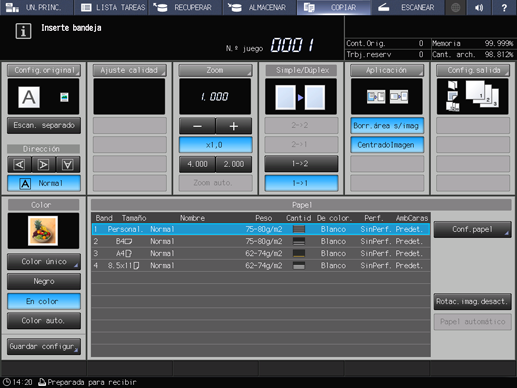Switch to the ESCANEAR tab

point(408,7)
